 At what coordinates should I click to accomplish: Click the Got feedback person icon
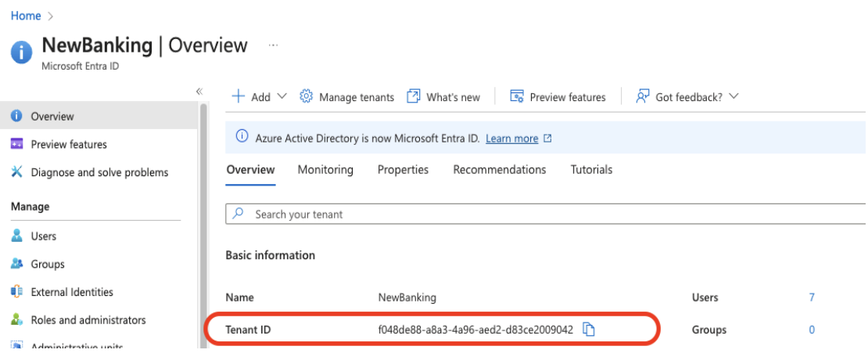coord(642,96)
